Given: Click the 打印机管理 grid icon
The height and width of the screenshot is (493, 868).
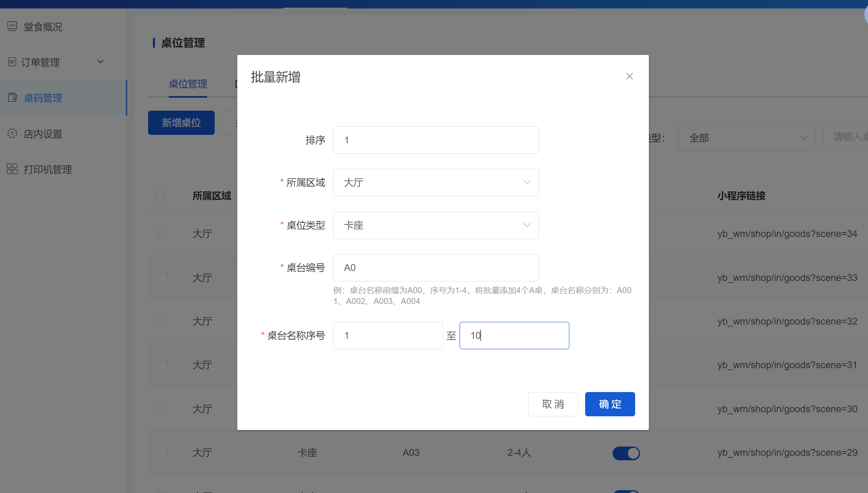Looking at the screenshot, I should click(12, 169).
